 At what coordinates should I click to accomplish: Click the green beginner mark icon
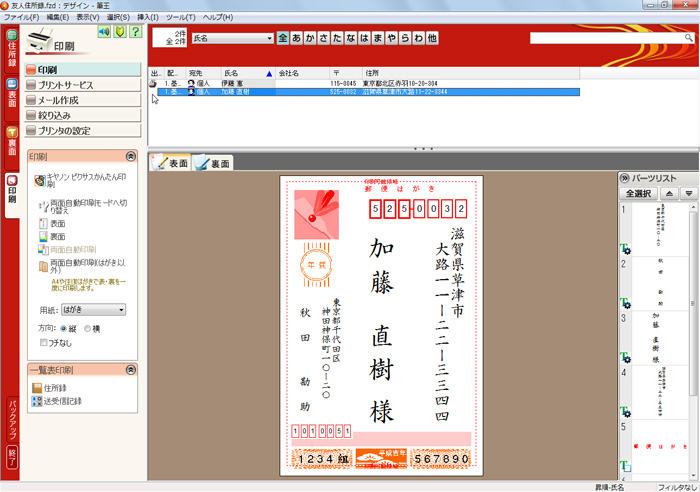[x=118, y=32]
